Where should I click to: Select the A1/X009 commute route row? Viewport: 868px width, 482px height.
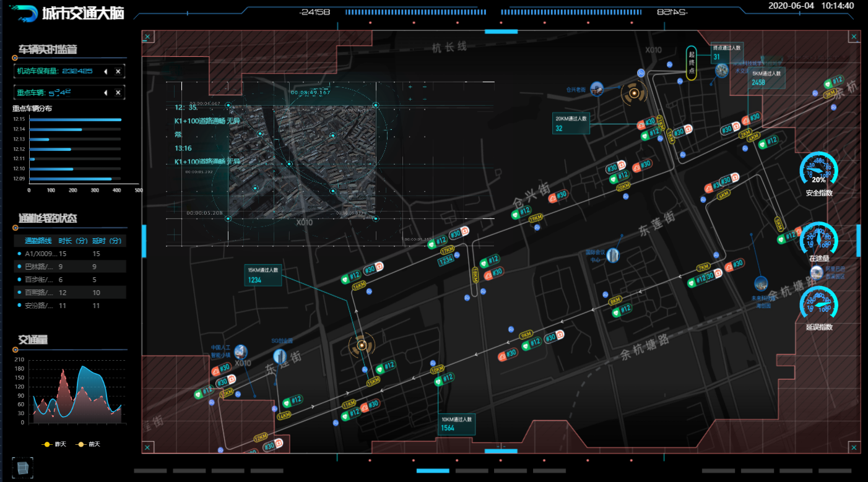[x=70, y=254]
